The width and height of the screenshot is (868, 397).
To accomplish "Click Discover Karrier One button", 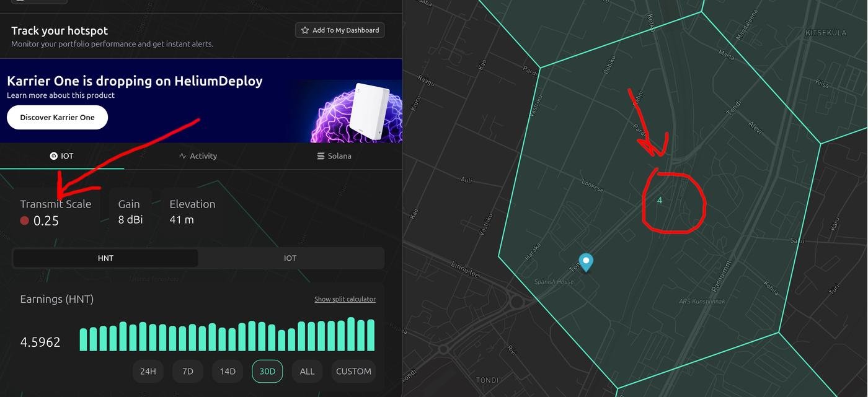I will coord(57,117).
